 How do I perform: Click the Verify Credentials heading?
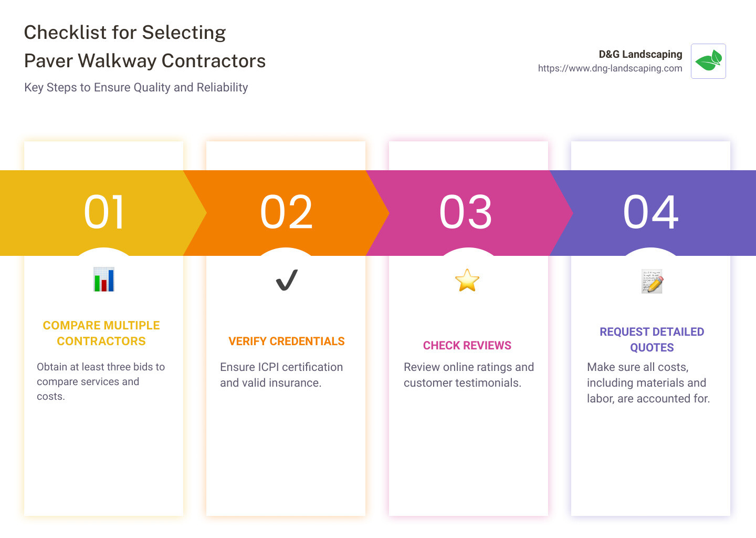coord(287,342)
